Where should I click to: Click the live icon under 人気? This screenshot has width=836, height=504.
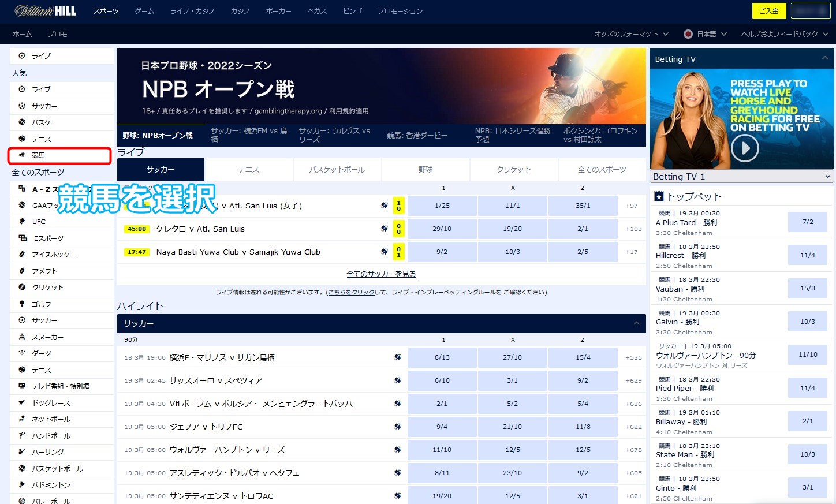click(22, 89)
